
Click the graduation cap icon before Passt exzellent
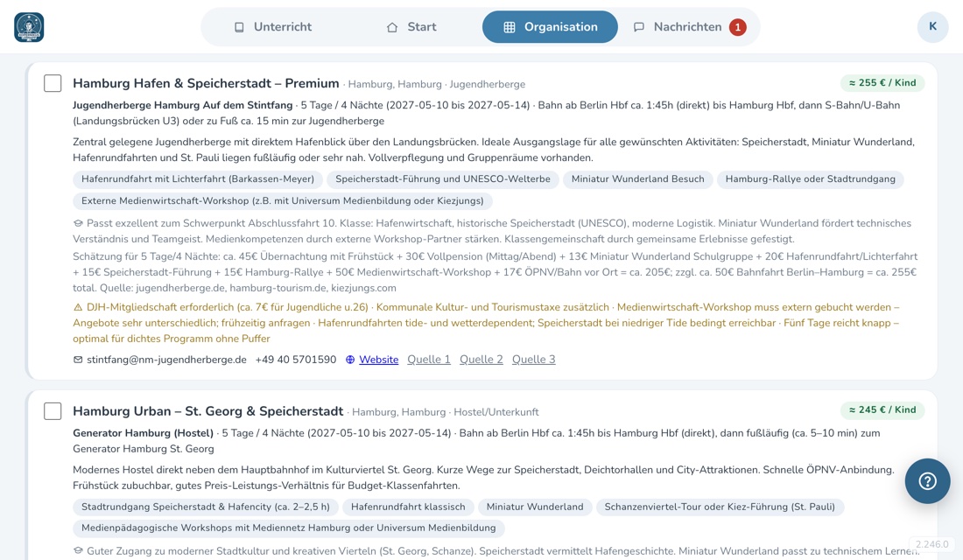78,223
